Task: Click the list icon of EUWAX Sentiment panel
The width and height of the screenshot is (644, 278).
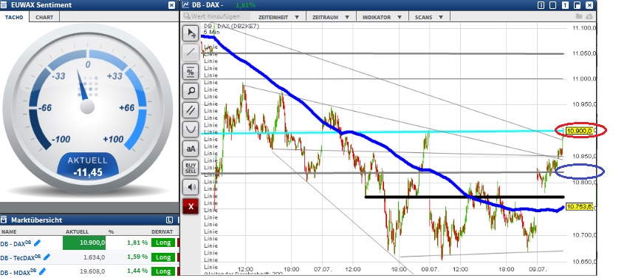Action: pyautogui.click(x=4, y=5)
